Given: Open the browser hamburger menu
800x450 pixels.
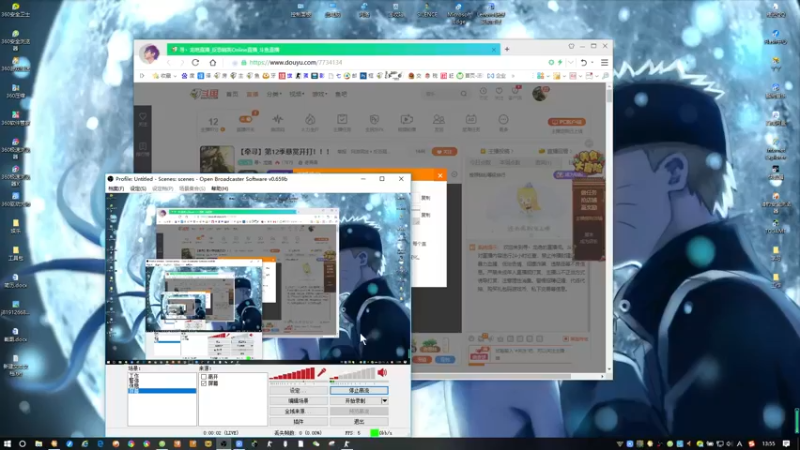Looking at the screenshot, I should (605, 62).
